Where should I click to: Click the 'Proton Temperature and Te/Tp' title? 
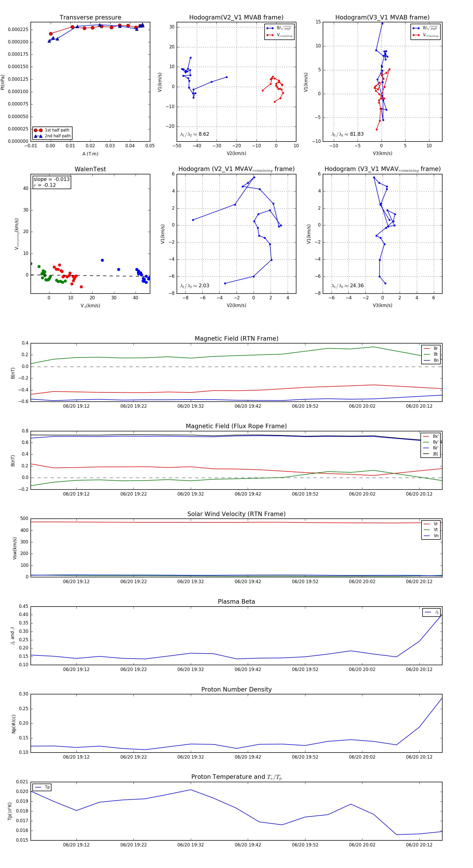click(x=236, y=777)
